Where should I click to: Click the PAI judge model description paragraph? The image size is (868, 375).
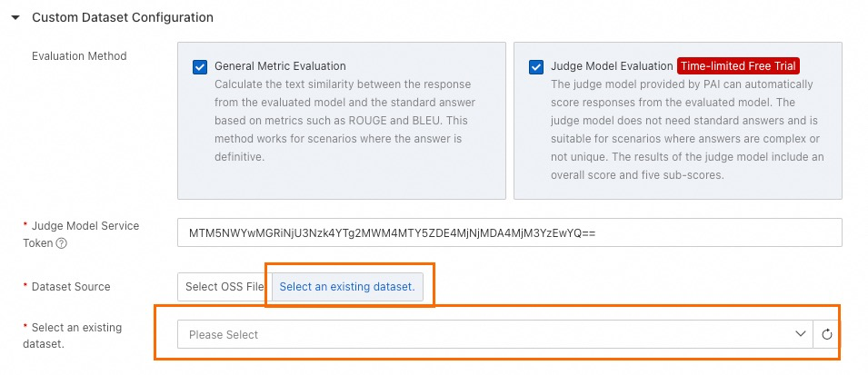coord(687,130)
